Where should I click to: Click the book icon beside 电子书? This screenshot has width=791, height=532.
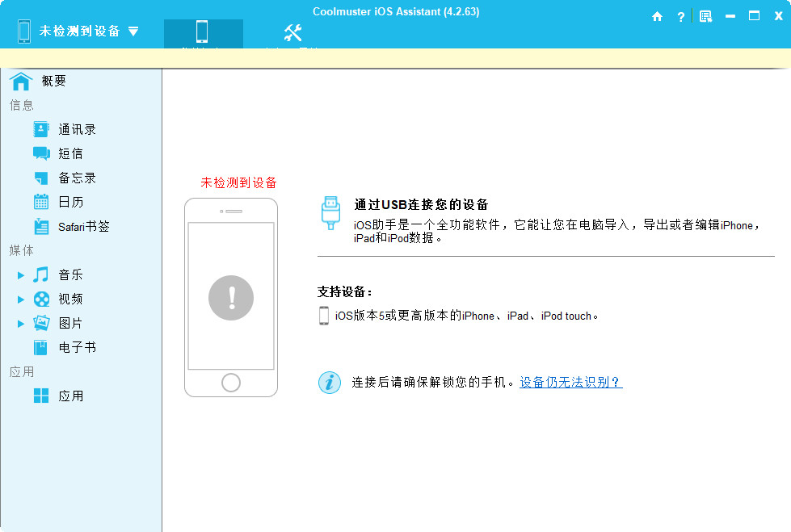(x=40, y=347)
